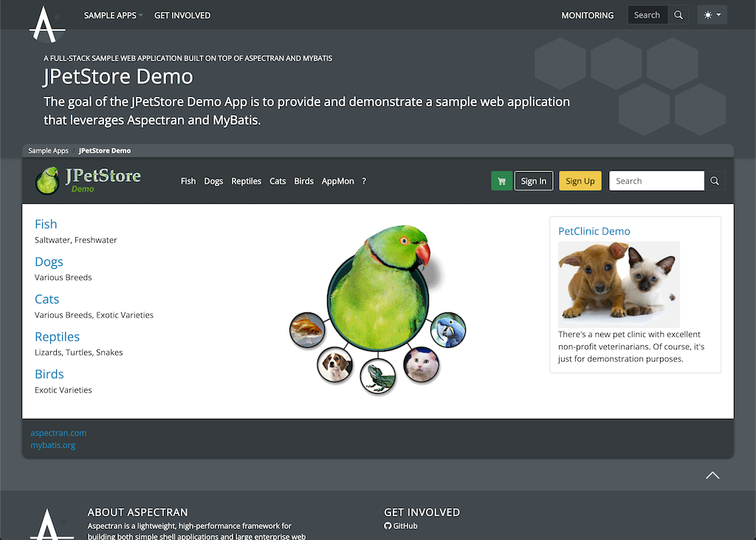Click the JPetStore search input field
Viewport: 756px width, 540px height.
click(656, 181)
